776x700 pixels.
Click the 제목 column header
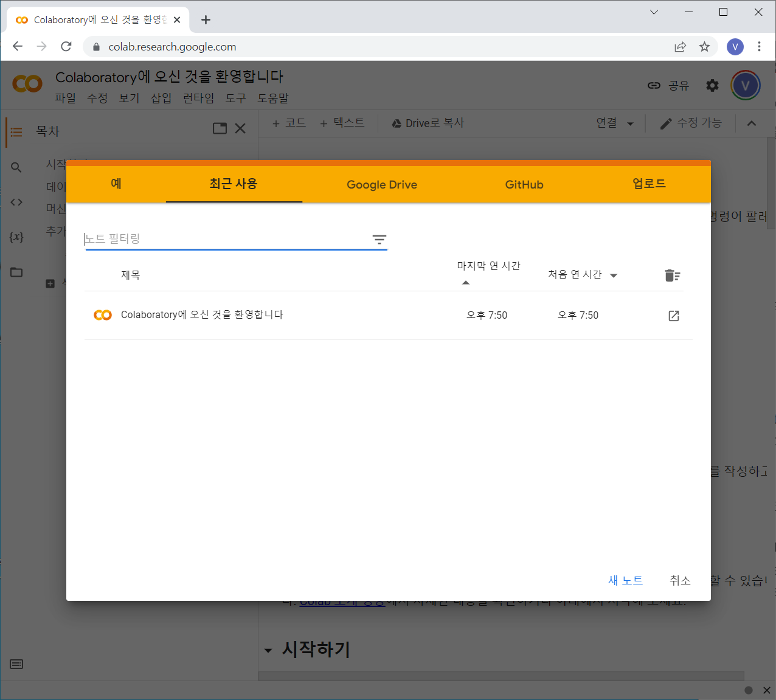click(x=131, y=275)
